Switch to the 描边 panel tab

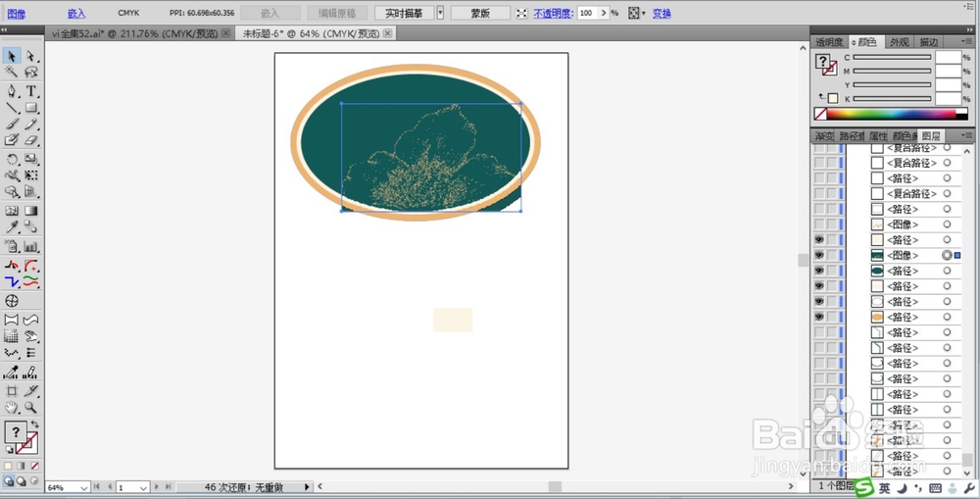click(929, 42)
